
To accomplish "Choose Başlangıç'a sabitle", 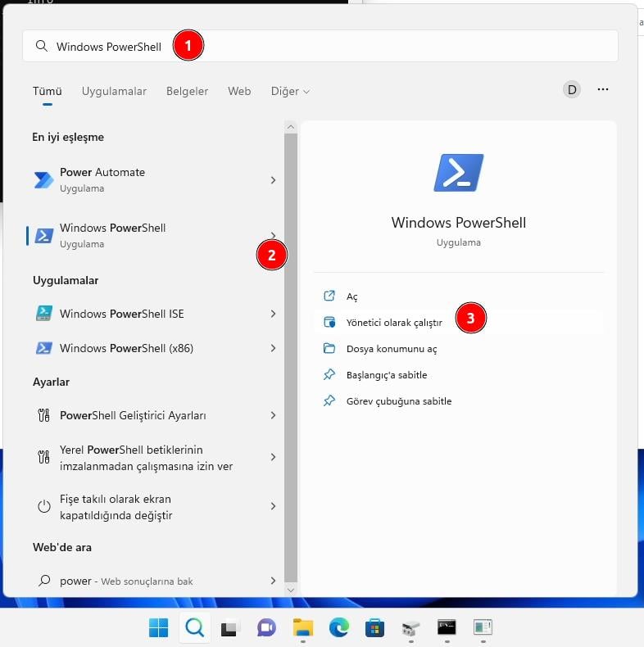I will tap(387, 375).
